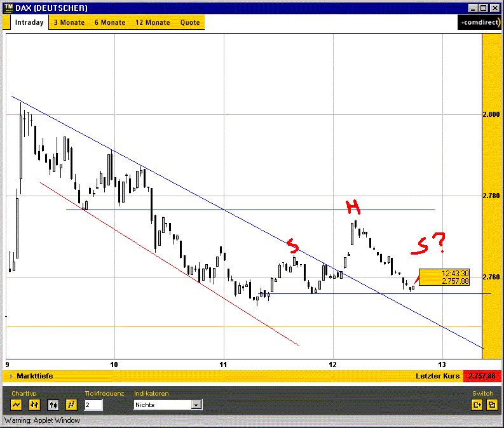Minimize the DAX window
Viewport: 504px width, 428px height.
click(472, 8)
